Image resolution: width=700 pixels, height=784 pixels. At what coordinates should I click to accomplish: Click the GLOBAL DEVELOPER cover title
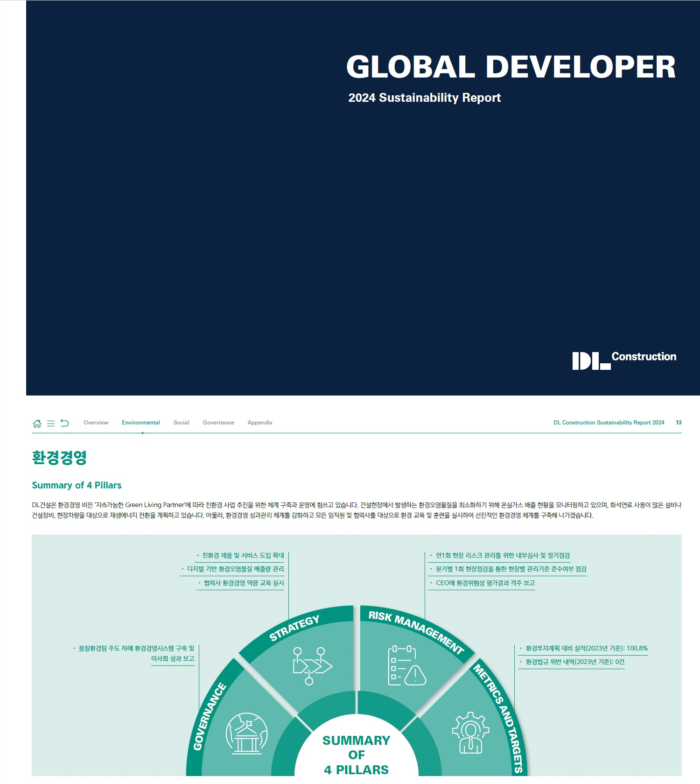point(511,67)
